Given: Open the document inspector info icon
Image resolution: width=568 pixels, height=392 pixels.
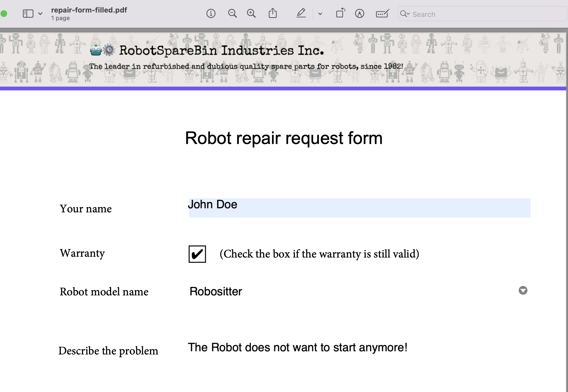Looking at the screenshot, I should [211, 13].
